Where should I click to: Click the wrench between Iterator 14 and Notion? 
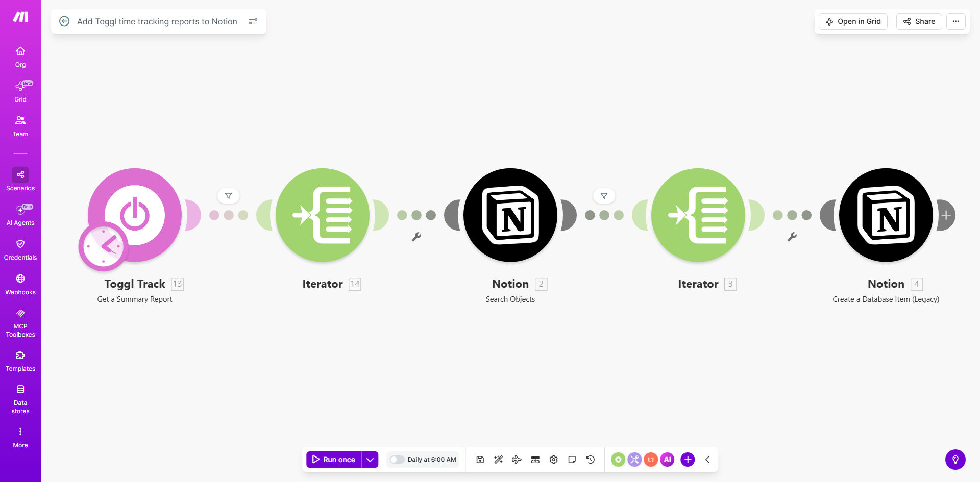click(416, 237)
